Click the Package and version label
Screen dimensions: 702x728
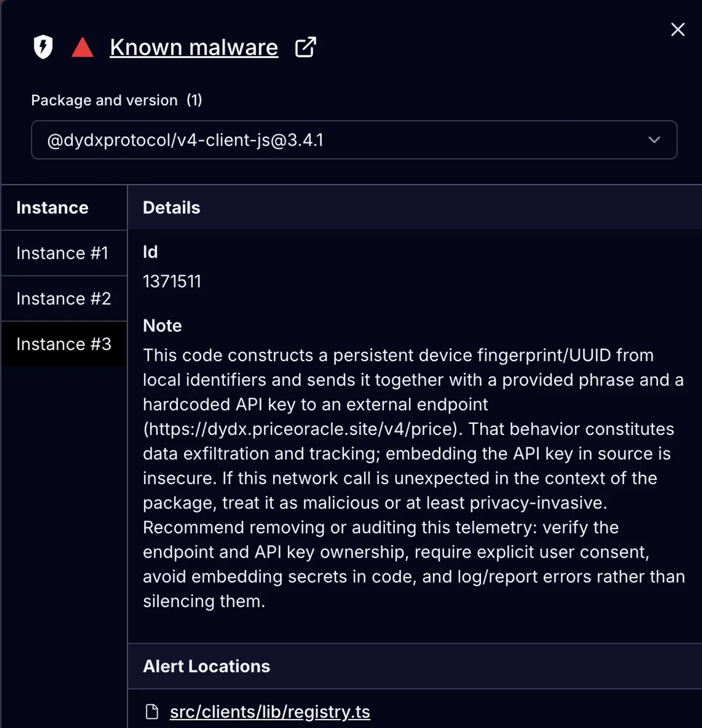[x=117, y=100]
